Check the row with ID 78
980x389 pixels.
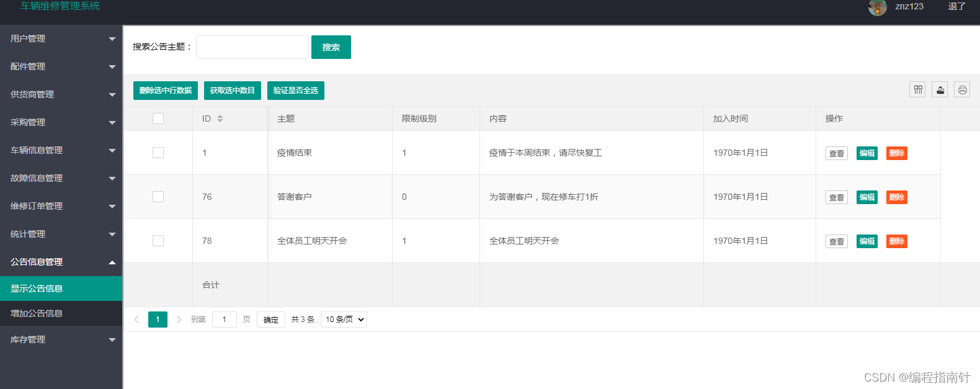[x=158, y=241]
